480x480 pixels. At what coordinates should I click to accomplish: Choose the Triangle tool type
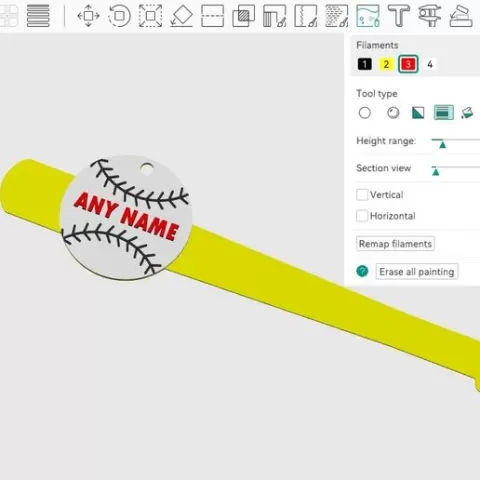click(418, 113)
